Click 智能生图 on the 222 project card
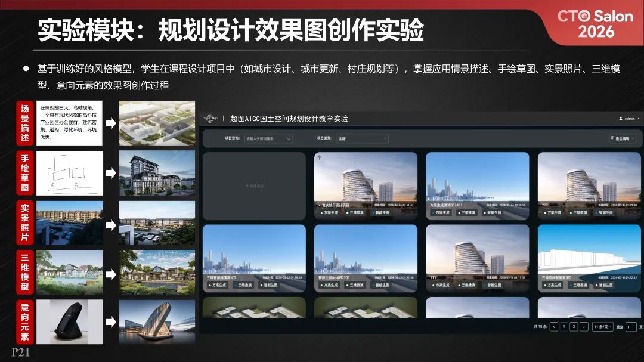Viewport: 644px width, 362px height. tap(604, 212)
